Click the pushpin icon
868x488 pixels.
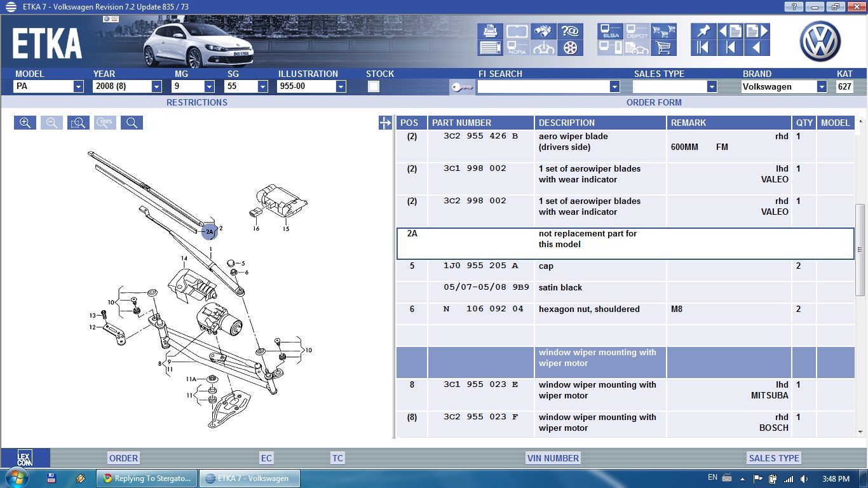pos(703,31)
